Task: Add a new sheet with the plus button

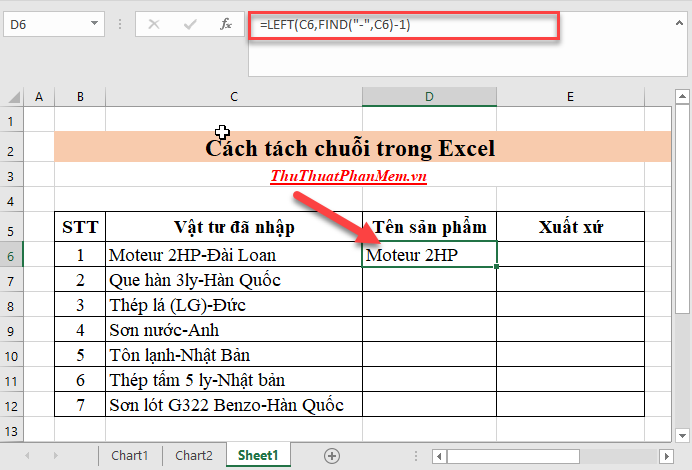Action: click(x=332, y=455)
